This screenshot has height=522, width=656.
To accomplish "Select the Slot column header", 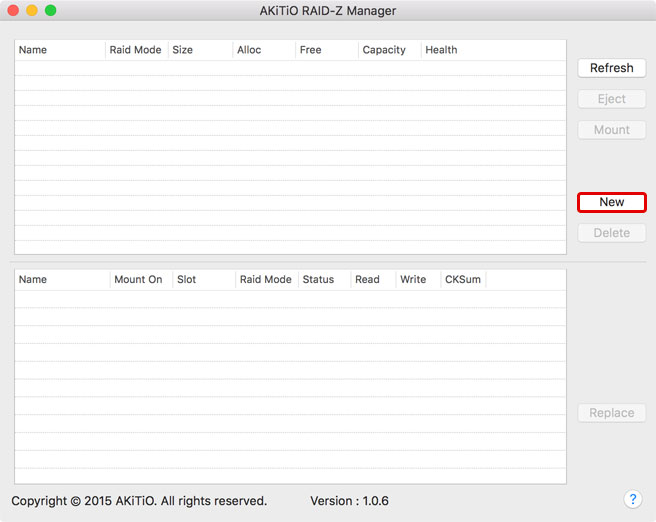I will pyautogui.click(x=203, y=280).
